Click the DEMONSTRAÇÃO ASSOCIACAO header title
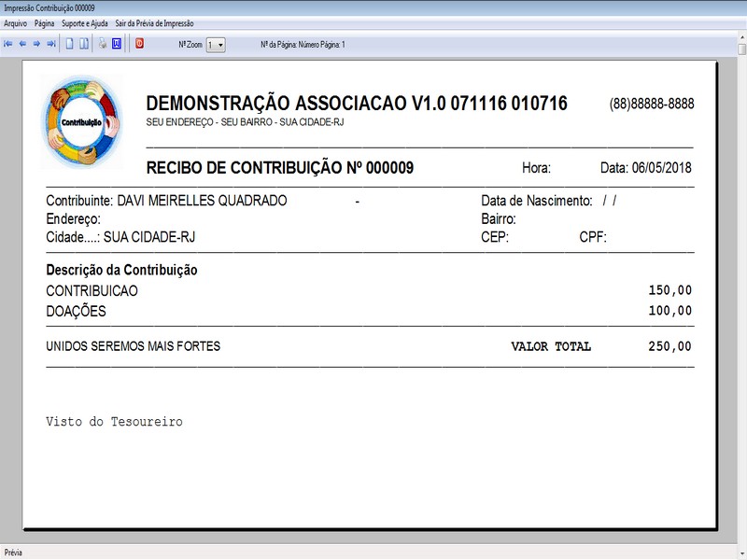Image resolution: width=747 pixels, height=560 pixels. (357, 104)
